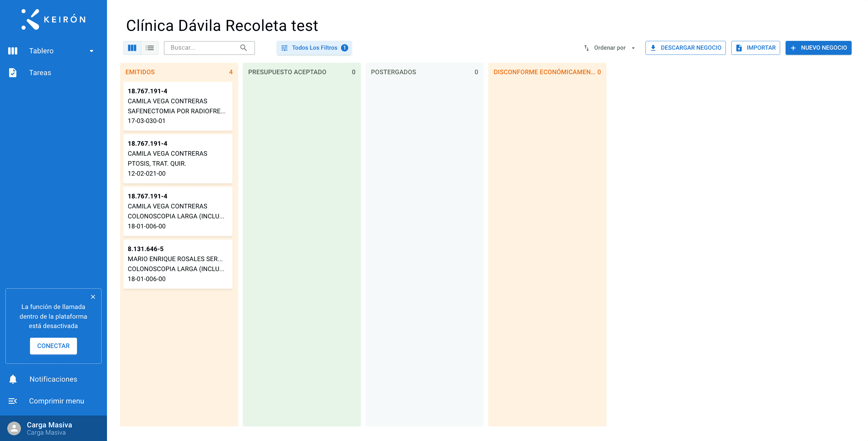
Task: Dismiss the call function notice
Action: point(93,297)
